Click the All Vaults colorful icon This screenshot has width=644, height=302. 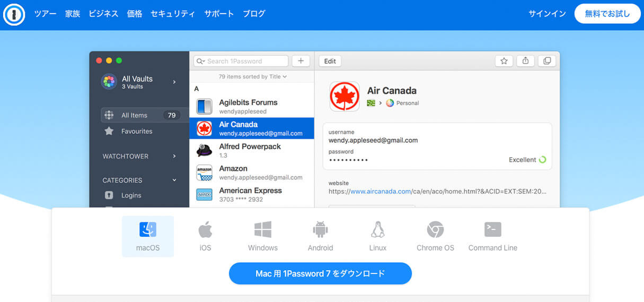coord(109,82)
